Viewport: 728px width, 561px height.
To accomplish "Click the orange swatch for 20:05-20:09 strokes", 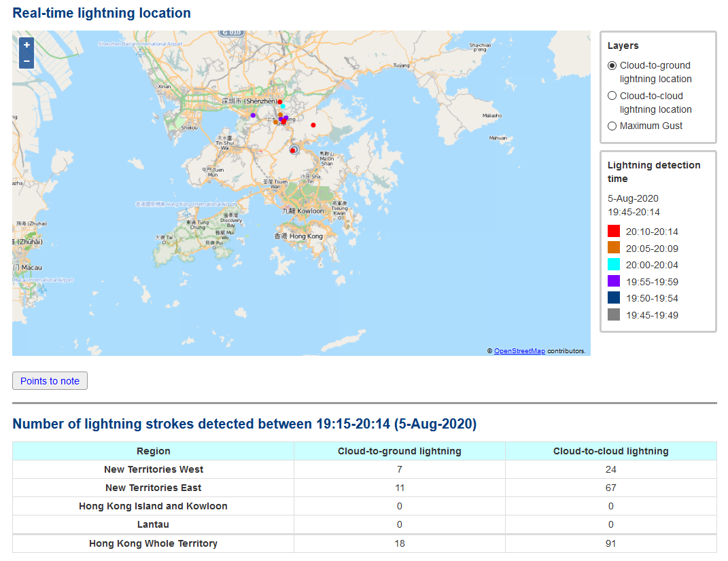I will tap(613, 248).
